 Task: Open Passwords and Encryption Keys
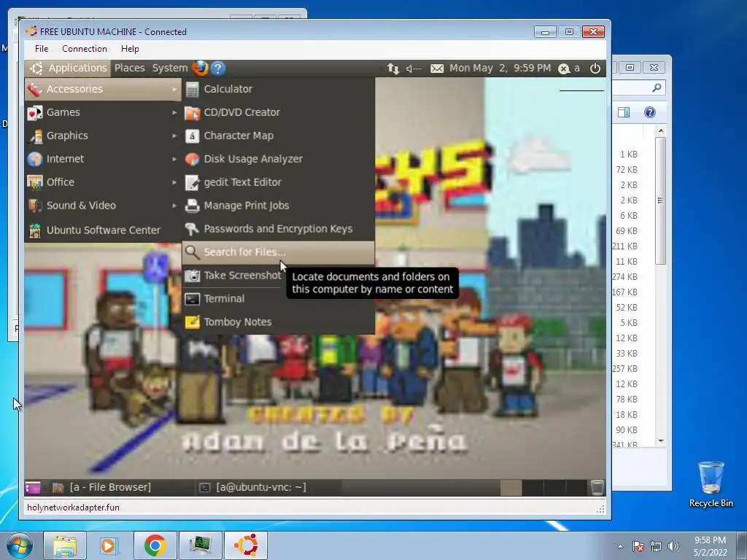[278, 229]
